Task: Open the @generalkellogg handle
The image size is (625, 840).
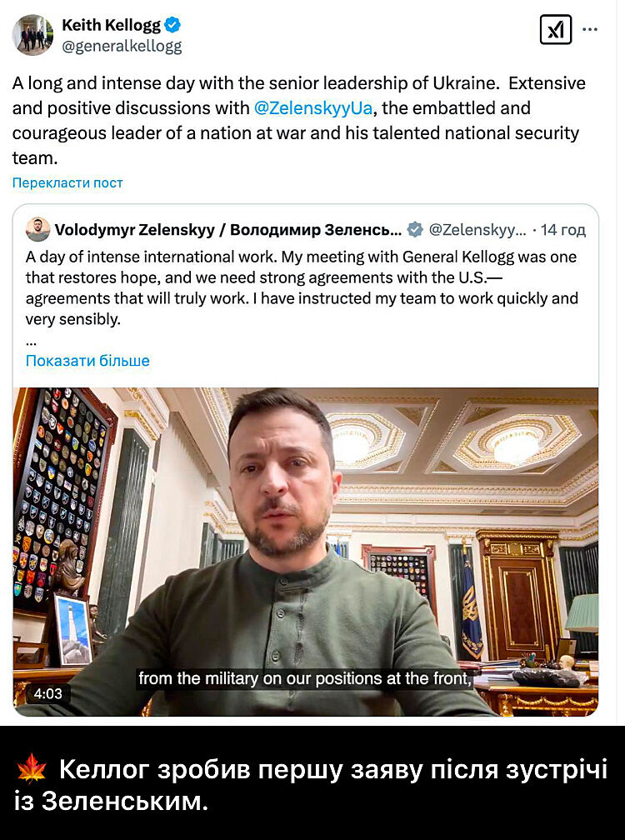Action: [x=122, y=47]
